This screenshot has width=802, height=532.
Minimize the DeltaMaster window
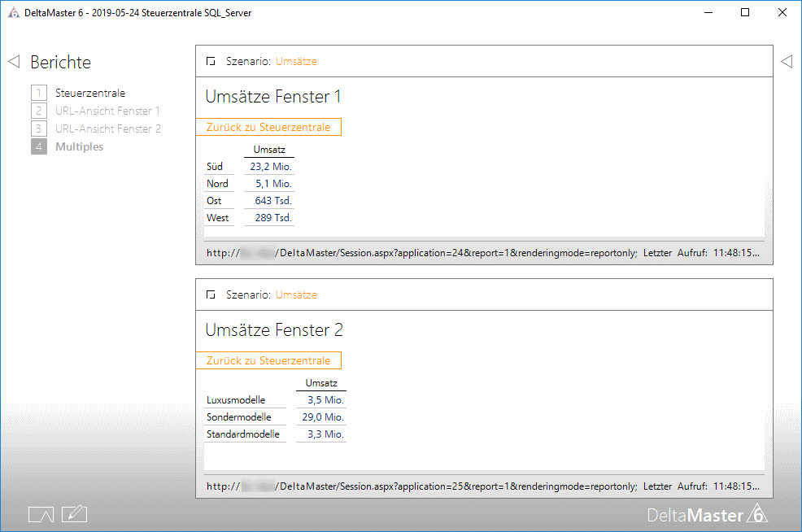708,13
